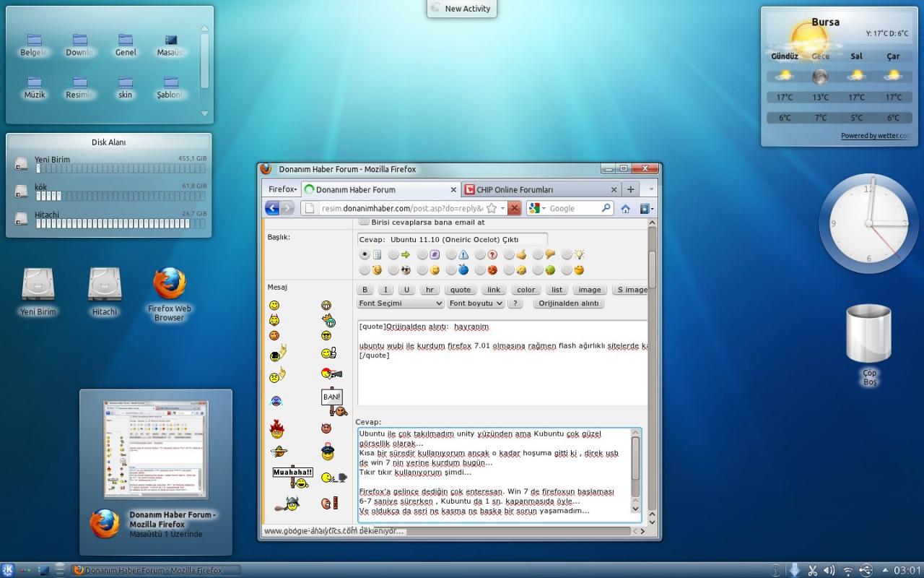The image size is (924, 578).
Task: Open the Şablonlar folder
Action: click(171, 87)
